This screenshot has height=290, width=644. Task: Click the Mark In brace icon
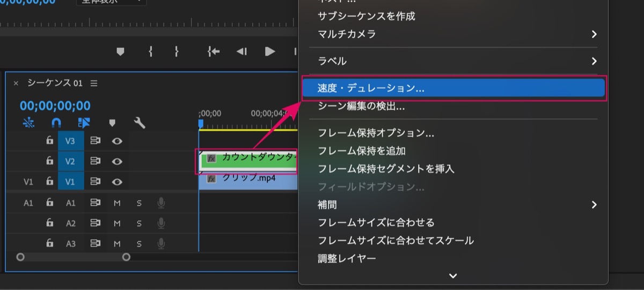(151, 52)
